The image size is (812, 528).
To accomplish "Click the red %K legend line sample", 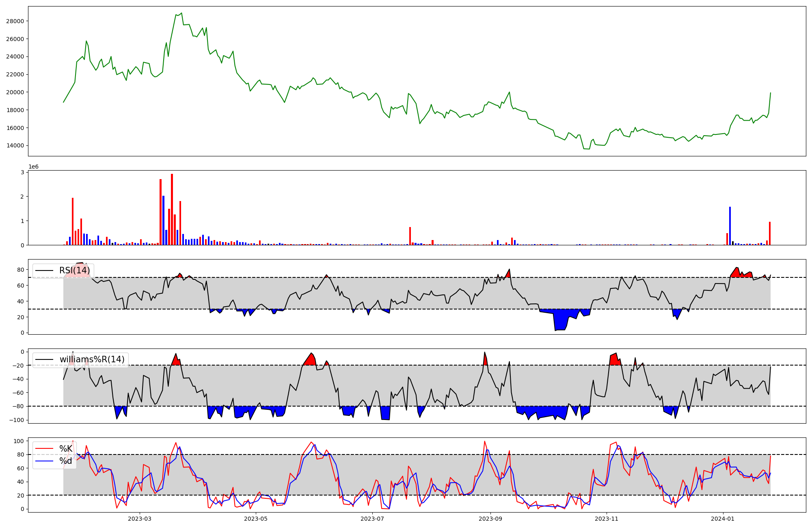I will tap(44, 449).
